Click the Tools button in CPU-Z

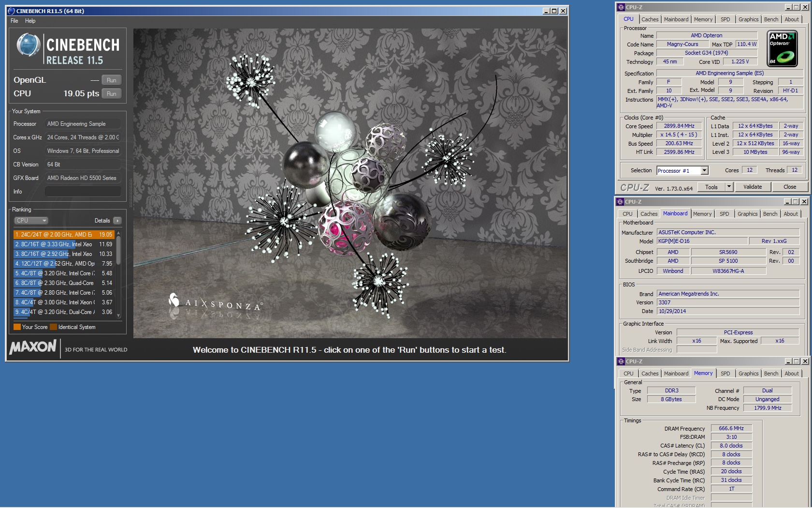pos(711,187)
